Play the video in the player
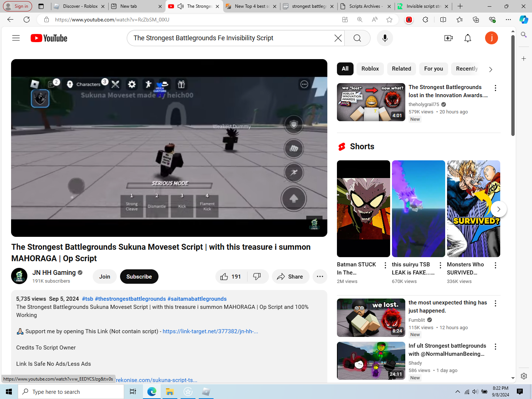 tap(169, 148)
